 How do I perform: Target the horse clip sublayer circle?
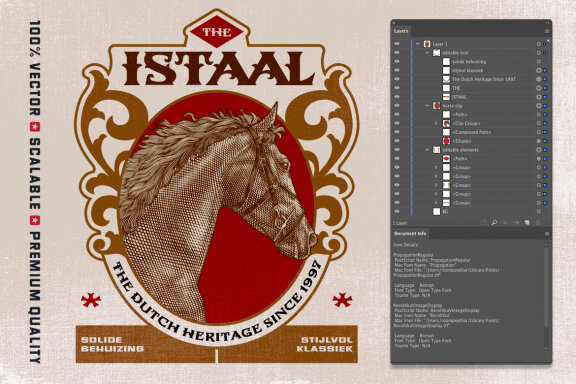539,105
